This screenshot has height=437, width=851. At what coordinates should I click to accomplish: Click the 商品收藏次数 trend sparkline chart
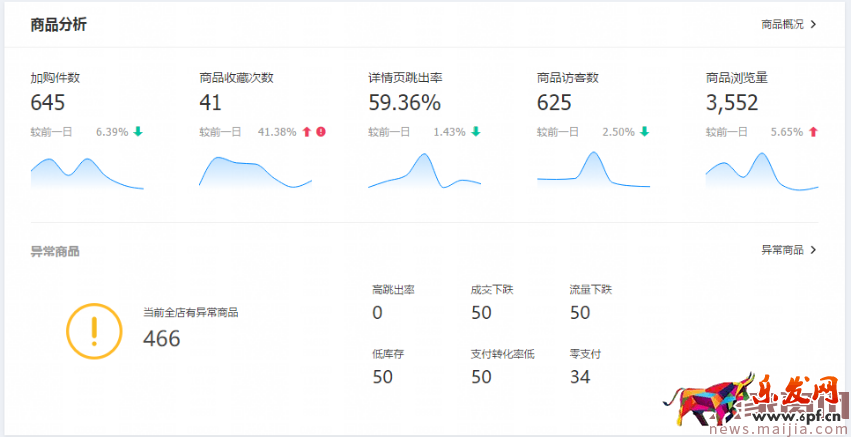click(256, 172)
